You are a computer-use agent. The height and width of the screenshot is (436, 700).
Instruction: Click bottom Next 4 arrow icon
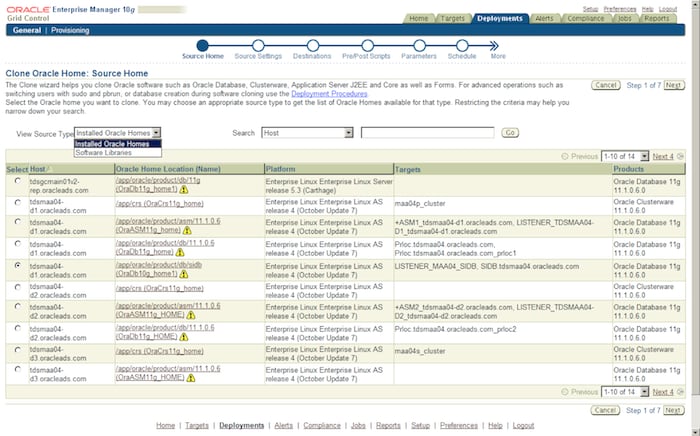pyautogui.click(x=680, y=392)
